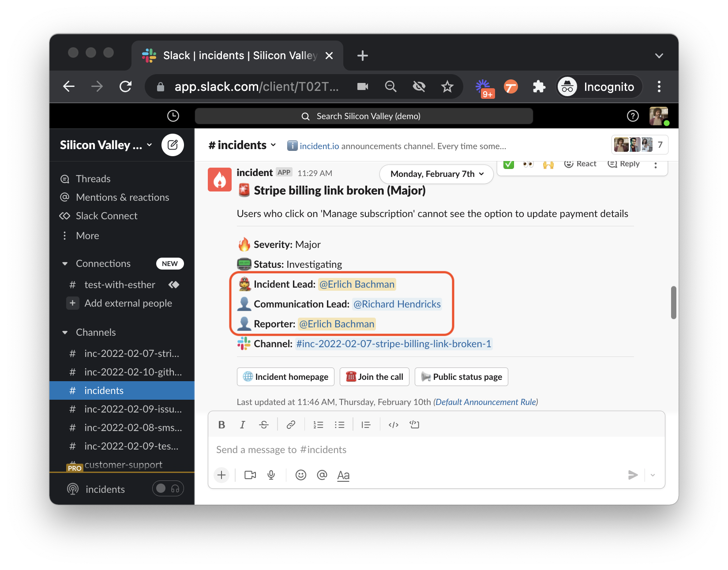Click the browser back arrow

69,86
